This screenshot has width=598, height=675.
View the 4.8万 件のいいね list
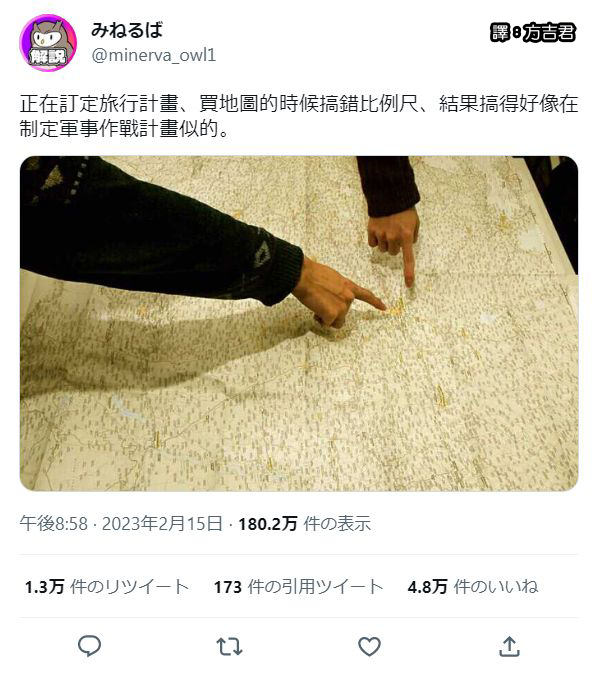473,586
